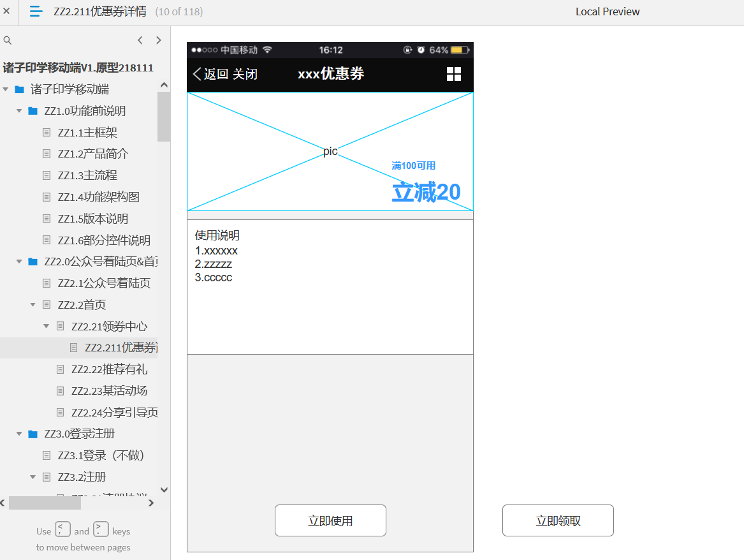
Task: Collapse the ZZ2.2首页 tree node
Action: (33, 305)
